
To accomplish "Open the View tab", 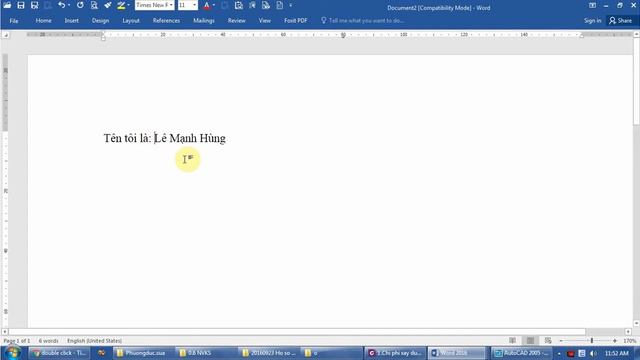I will point(264,20).
